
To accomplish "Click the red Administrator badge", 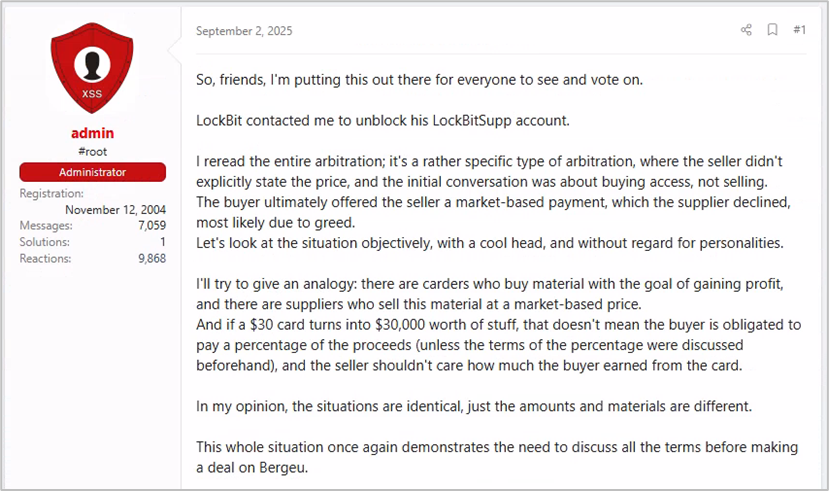I will point(92,173).
